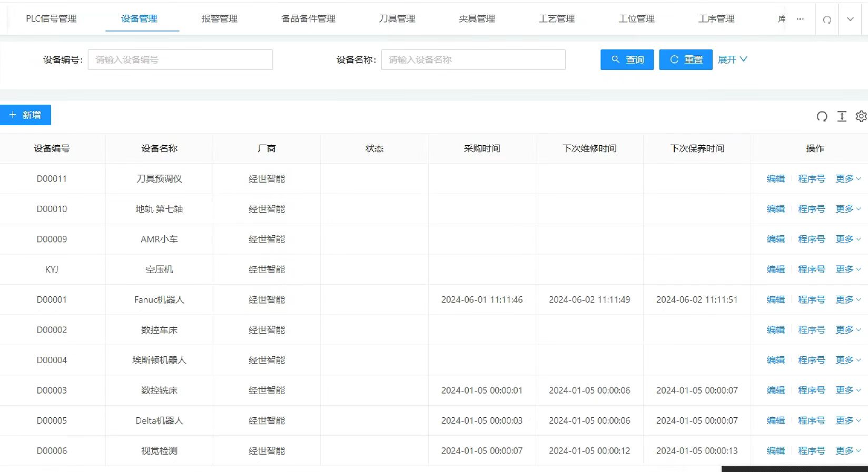Open the 工序管理 tab
The width and height of the screenshot is (868, 472).
(716, 19)
